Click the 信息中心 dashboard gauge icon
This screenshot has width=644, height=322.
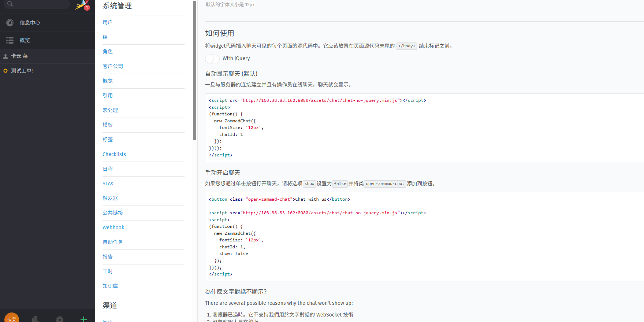[x=10, y=23]
